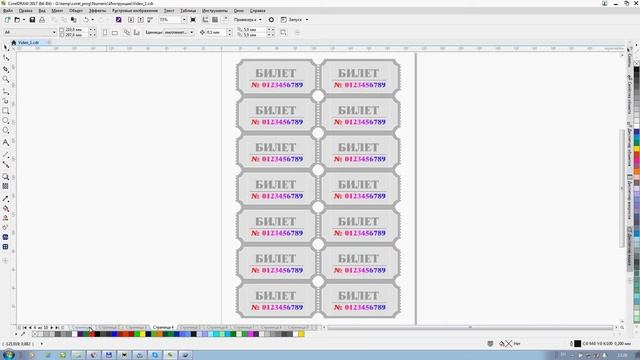This screenshot has height=360, width=640.
Task: Pick the magenta swatch in bottom palette
Action: click(x=251, y=334)
